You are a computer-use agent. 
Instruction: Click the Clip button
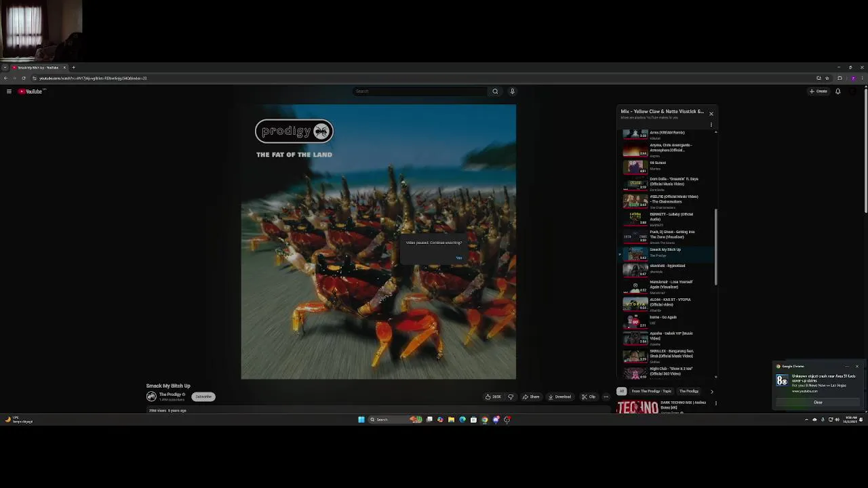[589, 396]
